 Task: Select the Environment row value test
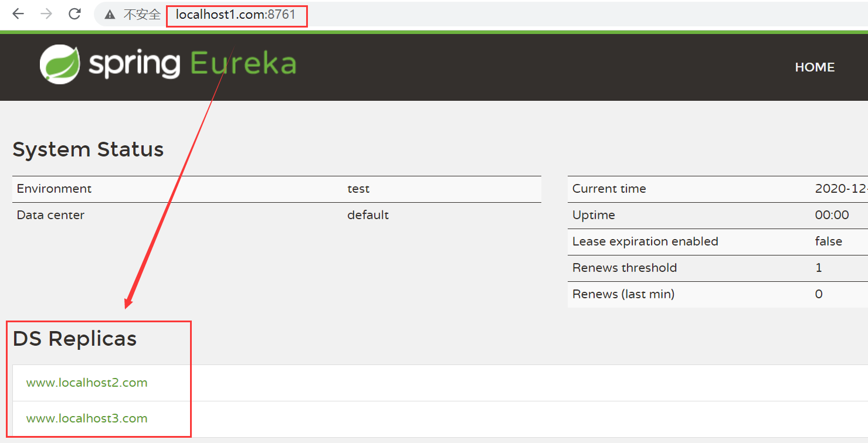[x=358, y=189]
